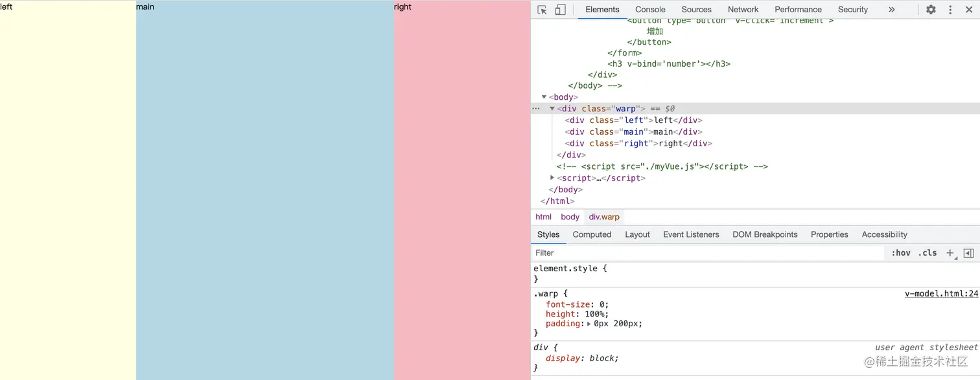Open the Network tab
The image size is (980, 380).
pos(743,10)
